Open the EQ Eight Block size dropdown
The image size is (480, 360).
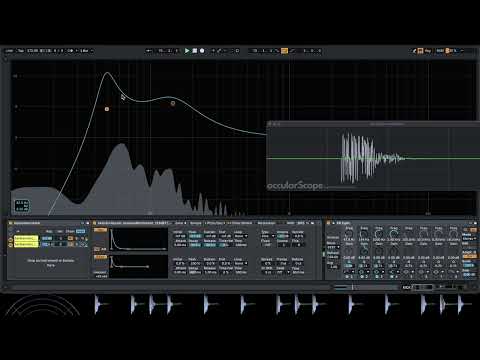coord(333,247)
